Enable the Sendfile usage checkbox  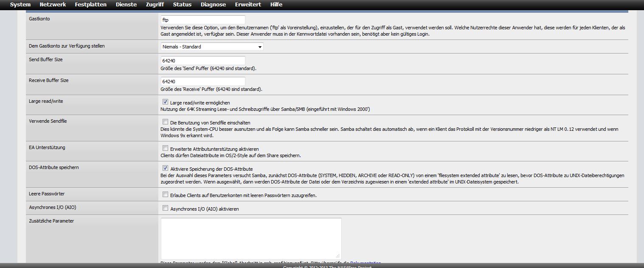(165, 122)
